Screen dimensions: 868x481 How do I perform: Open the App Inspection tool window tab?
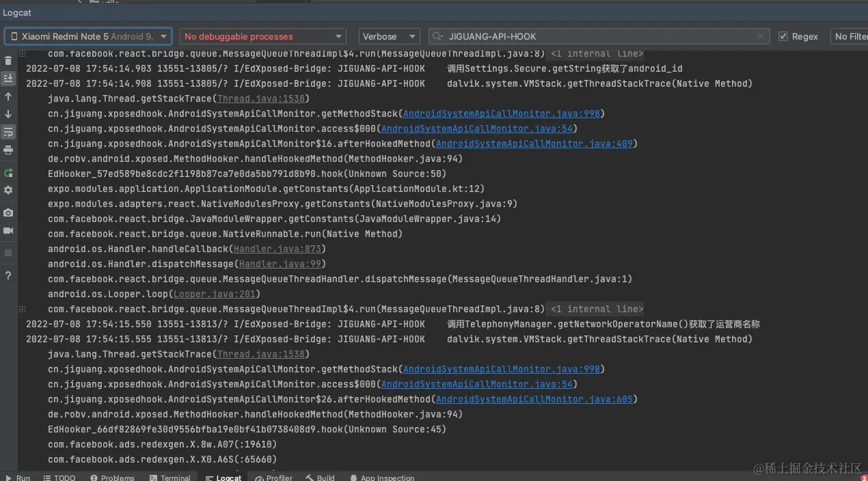click(381, 478)
